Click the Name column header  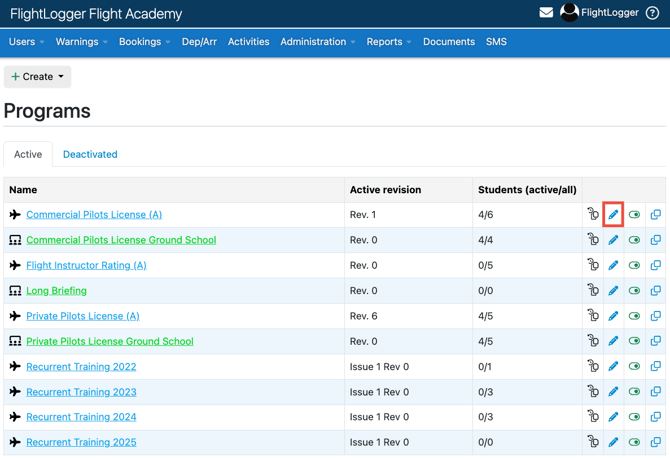[x=23, y=189]
